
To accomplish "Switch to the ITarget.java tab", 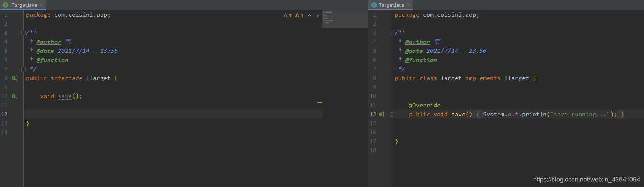I will tap(23, 5).
